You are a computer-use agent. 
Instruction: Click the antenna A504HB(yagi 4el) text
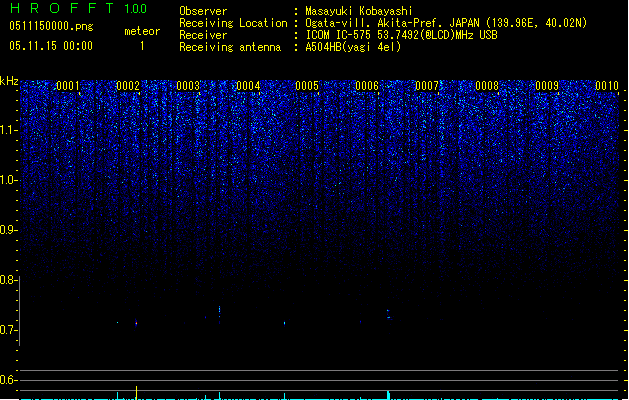coord(353,47)
